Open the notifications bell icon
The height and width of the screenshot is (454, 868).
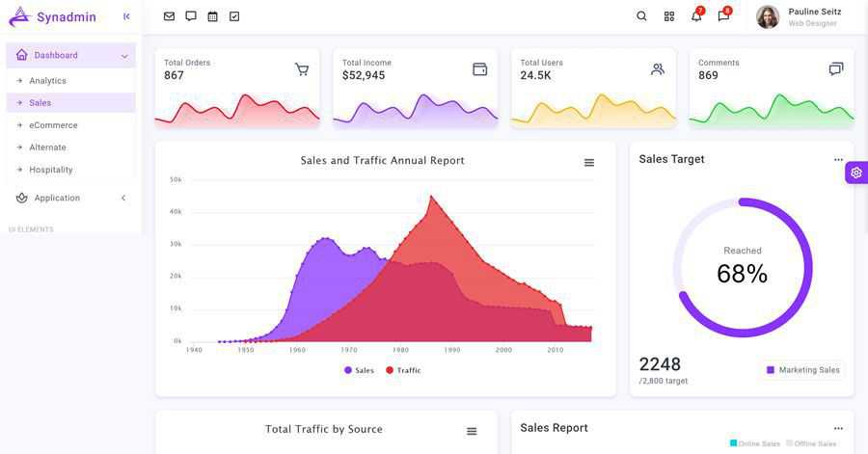[696, 16]
